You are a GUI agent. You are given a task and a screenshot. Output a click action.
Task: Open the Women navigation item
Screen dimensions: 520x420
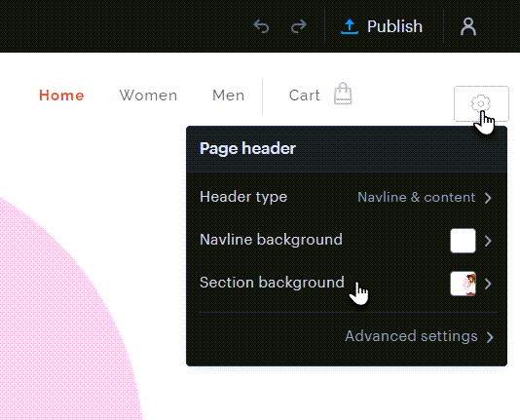[148, 95]
